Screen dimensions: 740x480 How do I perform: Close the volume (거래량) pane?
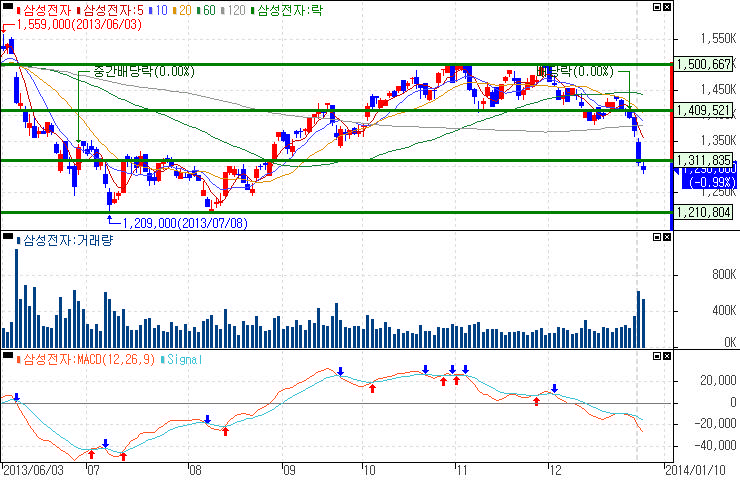666,238
